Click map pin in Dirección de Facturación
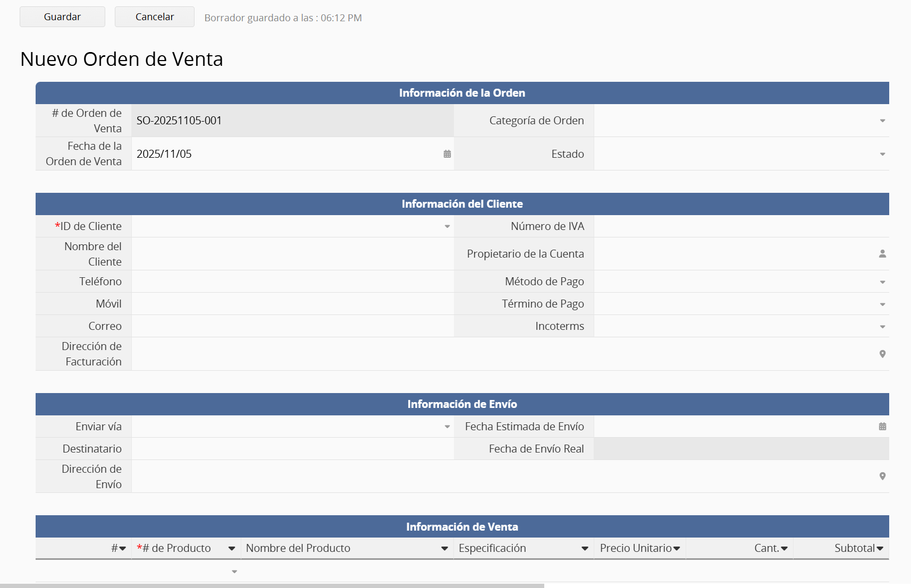 coord(882,354)
